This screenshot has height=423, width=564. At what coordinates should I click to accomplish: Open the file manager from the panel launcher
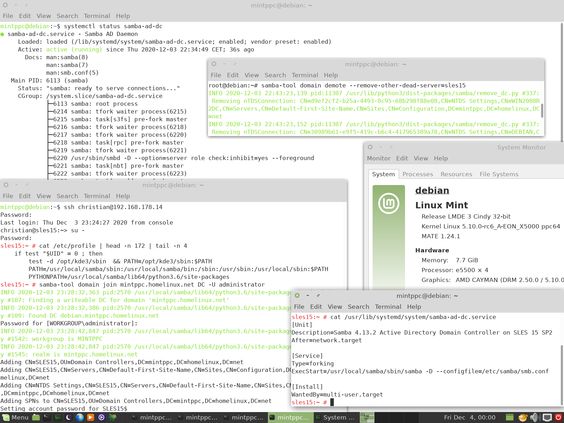pyautogui.click(x=36, y=418)
